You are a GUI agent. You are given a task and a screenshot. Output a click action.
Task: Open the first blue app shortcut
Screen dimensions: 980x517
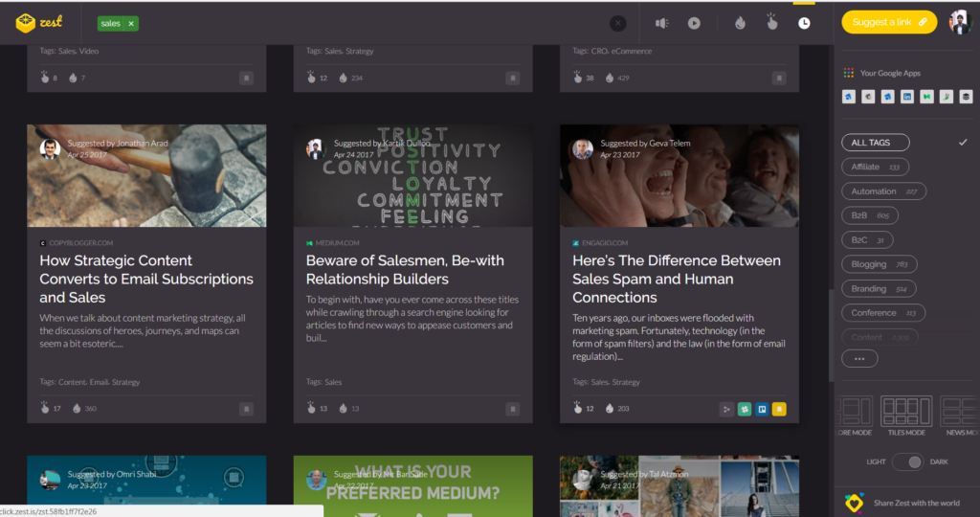coord(848,97)
